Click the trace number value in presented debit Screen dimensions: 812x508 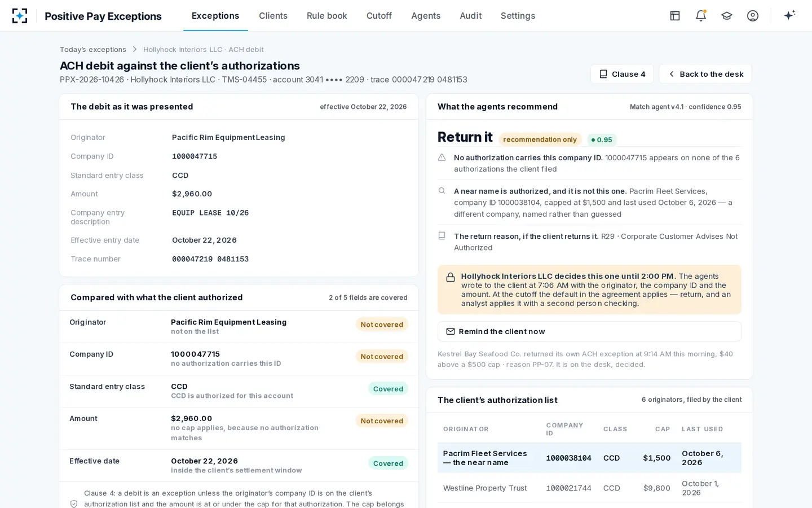(210, 259)
